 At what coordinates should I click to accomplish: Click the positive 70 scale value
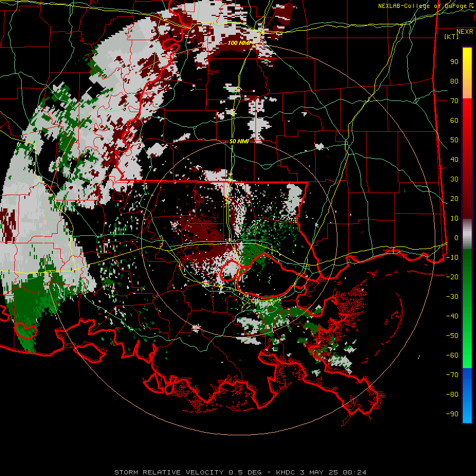click(454, 101)
